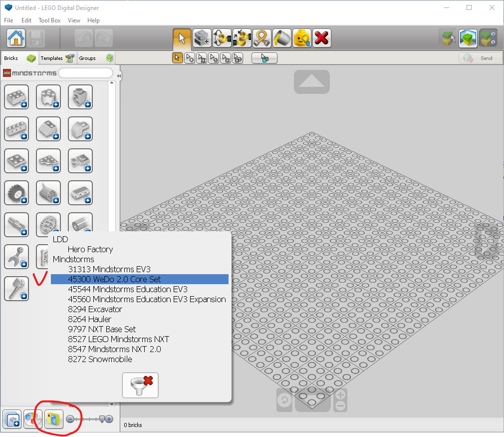Image resolution: width=504 pixels, height=437 pixels.
Task: Select the Paint bucket tool
Action: pyautogui.click(x=282, y=38)
